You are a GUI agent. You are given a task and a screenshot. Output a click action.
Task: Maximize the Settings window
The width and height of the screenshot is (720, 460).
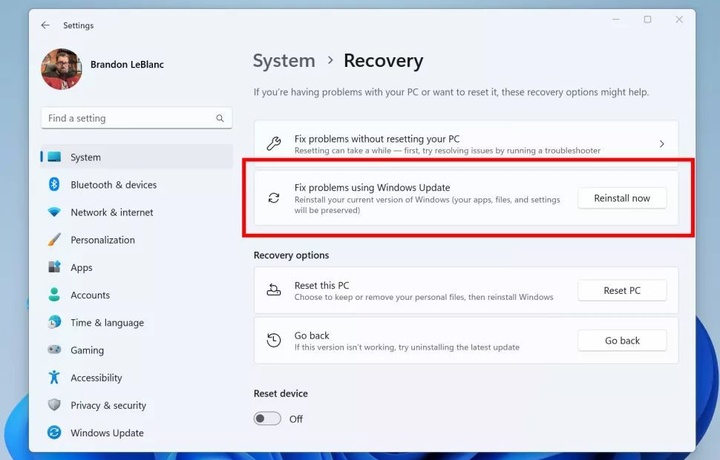pyautogui.click(x=647, y=19)
